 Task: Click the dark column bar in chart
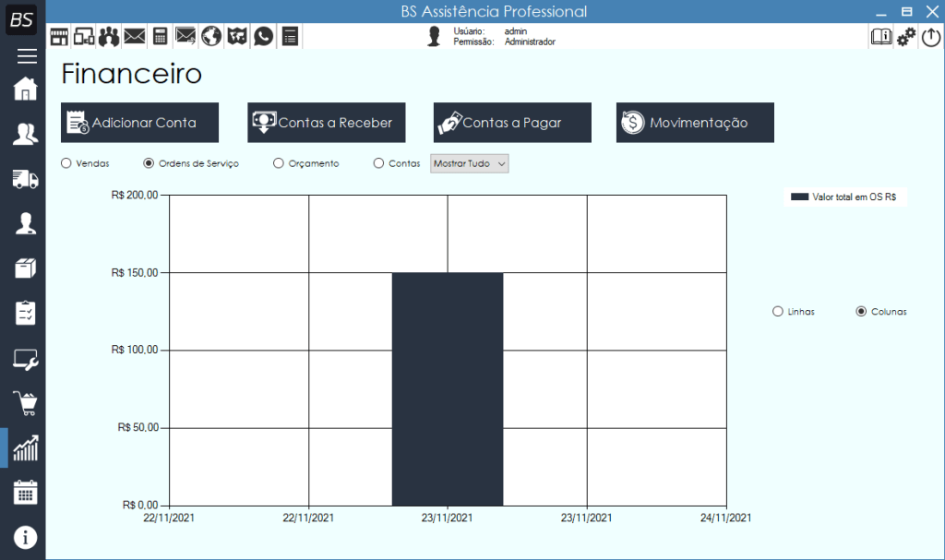448,388
